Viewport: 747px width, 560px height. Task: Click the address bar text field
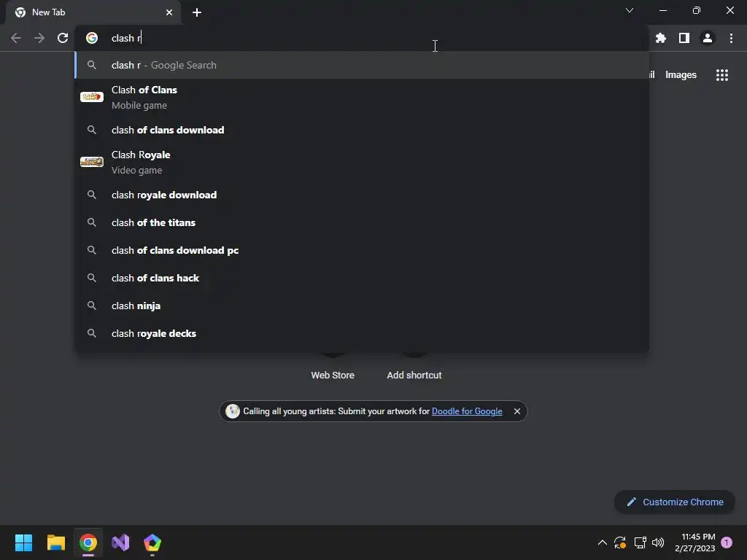coord(362,38)
